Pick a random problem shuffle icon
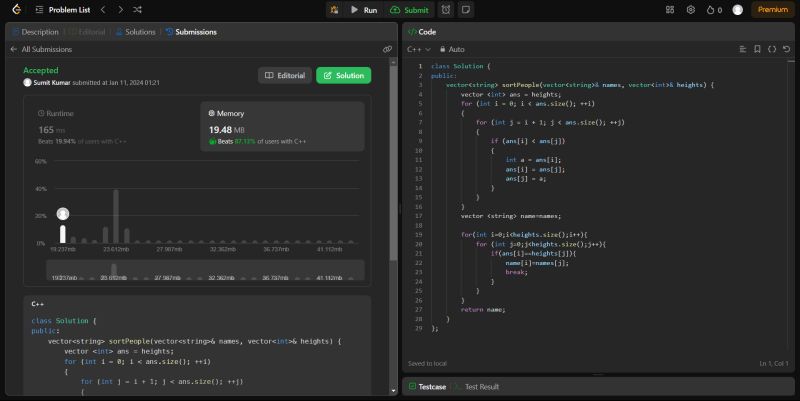This screenshot has height=401, width=800. click(x=137, y=10)
